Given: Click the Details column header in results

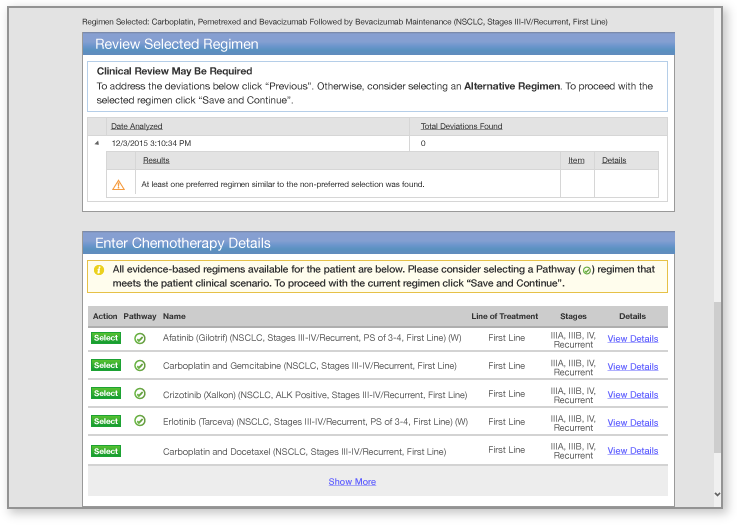Looking at the screenshot, I should [613, 160].
